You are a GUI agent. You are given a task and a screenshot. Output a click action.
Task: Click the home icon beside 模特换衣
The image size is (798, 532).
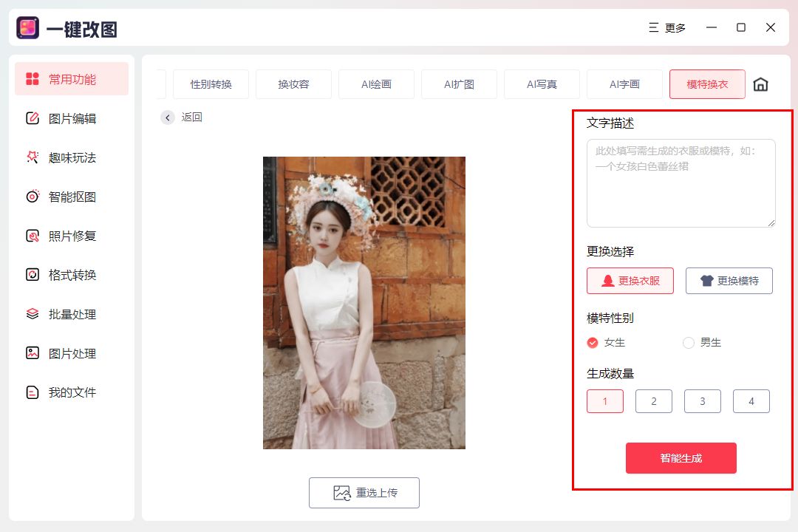click(760, 84)
